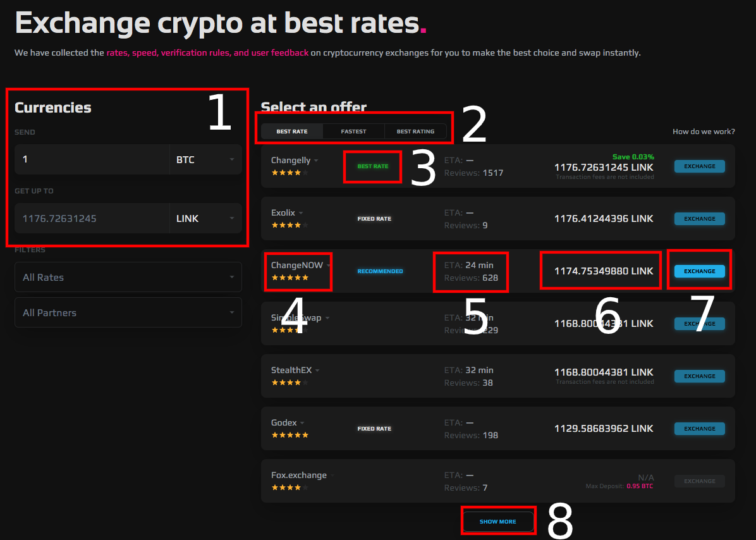
Task: Click the 1129.58683962 LINK offer amount
Action: 604,428
